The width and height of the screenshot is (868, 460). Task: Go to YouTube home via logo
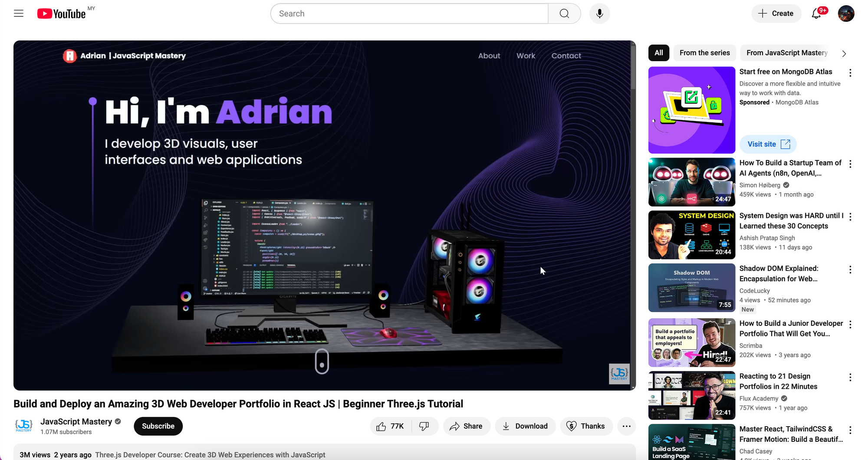click(x=61, y=14)
